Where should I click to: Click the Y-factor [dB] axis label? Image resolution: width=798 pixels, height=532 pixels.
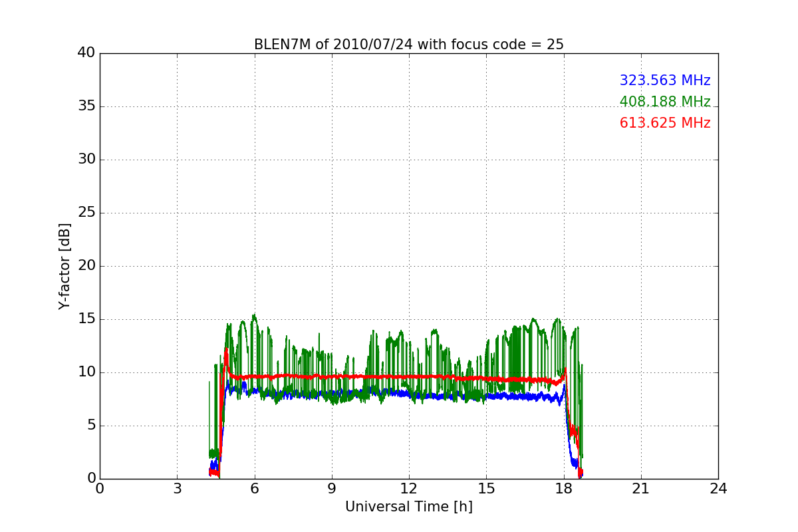click(65, 266)
